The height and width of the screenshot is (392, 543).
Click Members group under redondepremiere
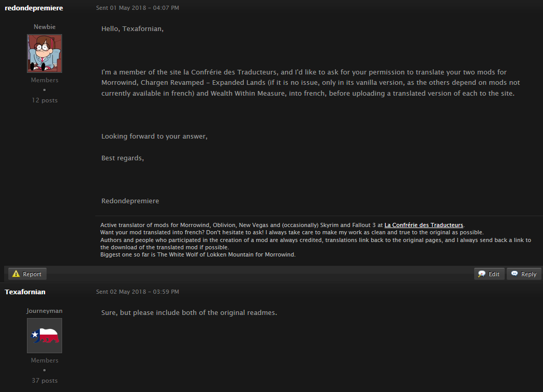point(45,80)
